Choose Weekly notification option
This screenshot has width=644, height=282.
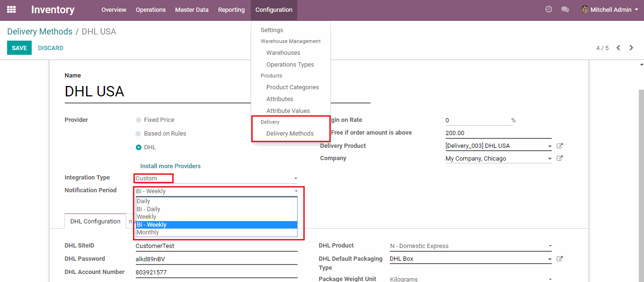[x=216, y=217]
